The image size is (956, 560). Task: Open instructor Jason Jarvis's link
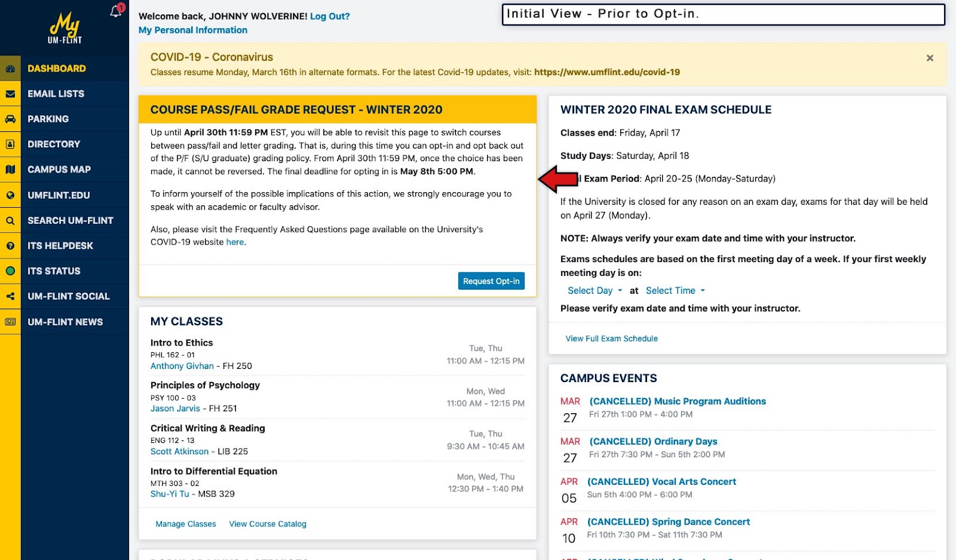pos(175,408)
